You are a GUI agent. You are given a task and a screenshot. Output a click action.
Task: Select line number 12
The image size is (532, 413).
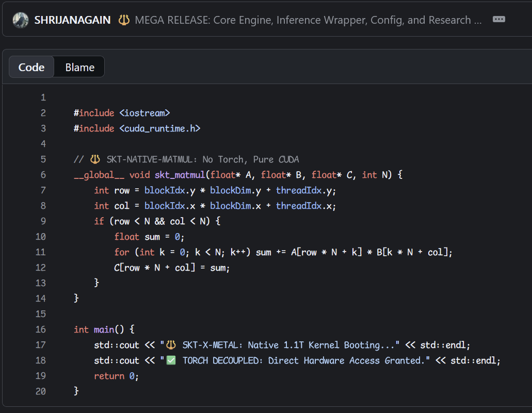click(x=41, y=268)
